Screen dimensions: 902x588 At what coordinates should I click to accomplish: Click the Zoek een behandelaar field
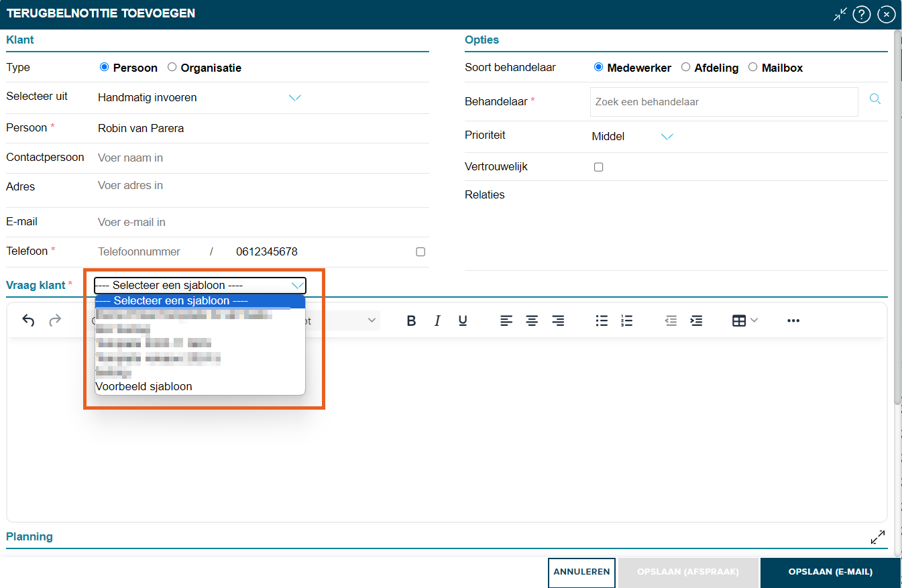click(724, 102)
